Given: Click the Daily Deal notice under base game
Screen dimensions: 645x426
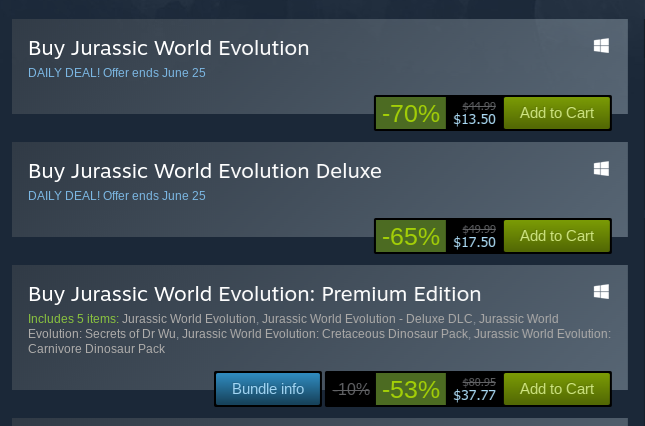Looking at the screenshot, I should point(116,73).
